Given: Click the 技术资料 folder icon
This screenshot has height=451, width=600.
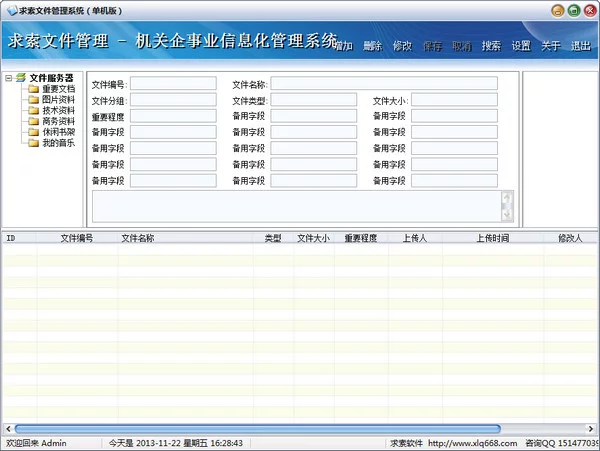Looking at the screenshot, I should tap(34, 111).
